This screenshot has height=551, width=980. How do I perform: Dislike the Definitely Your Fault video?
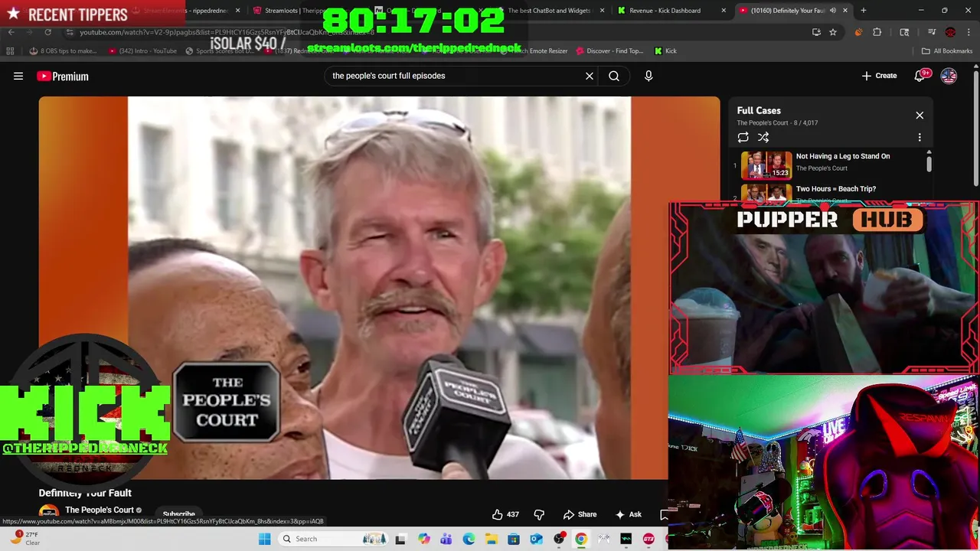coord(539,514)
